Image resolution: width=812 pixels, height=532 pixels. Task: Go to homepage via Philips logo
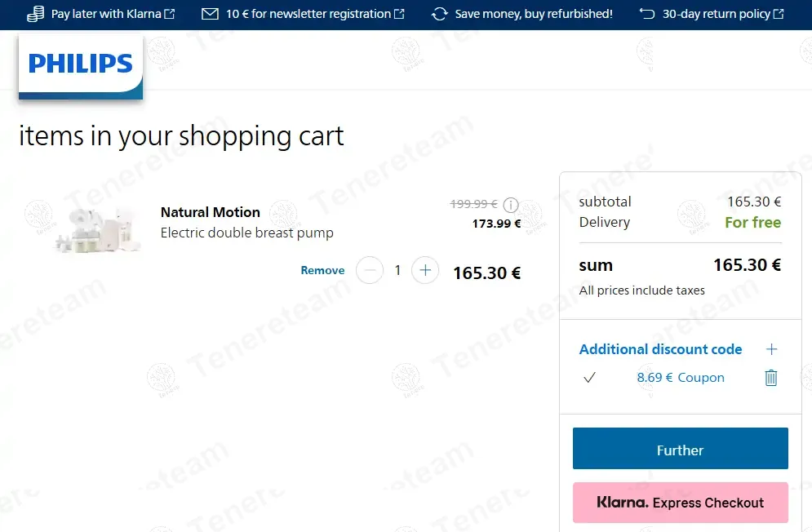81,66
